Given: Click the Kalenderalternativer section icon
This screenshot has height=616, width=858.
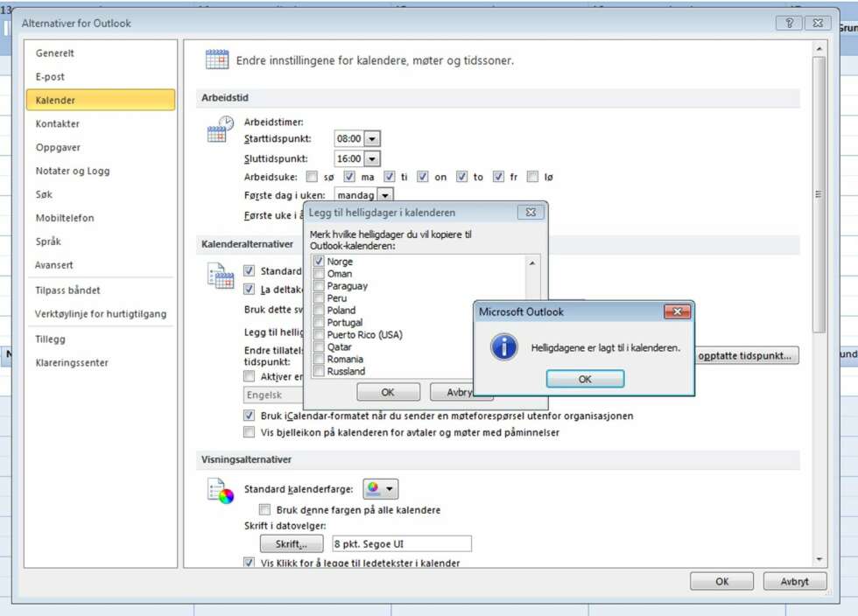Looking at the screenshot, I should [x=220, y=275].
